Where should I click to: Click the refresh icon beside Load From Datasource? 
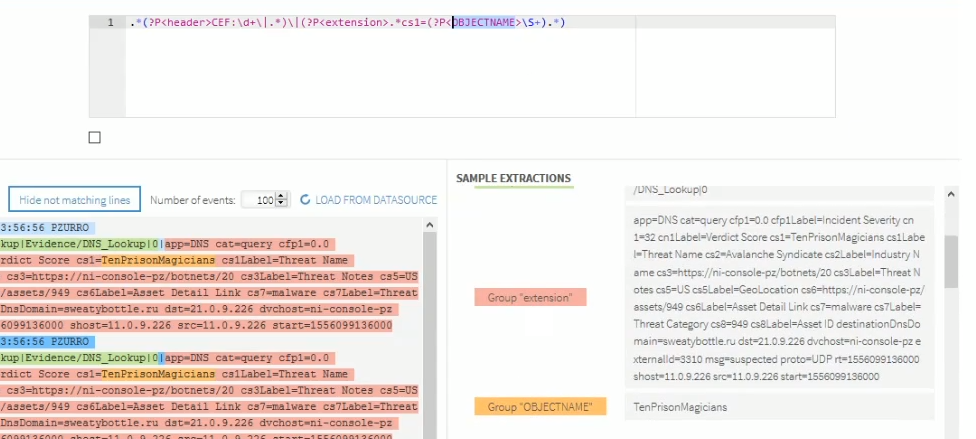pyautogui.click(x=305, y=200)
